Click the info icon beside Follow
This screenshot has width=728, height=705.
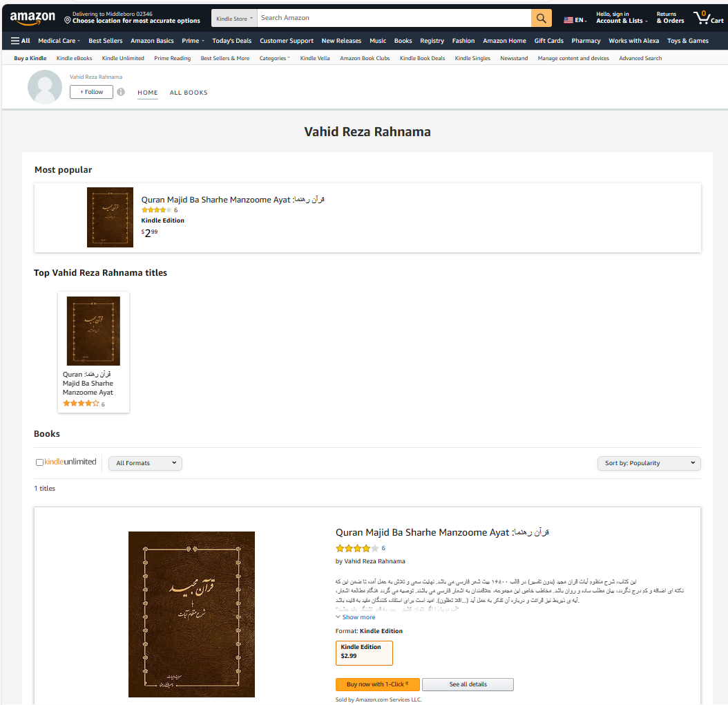(121, 92)
